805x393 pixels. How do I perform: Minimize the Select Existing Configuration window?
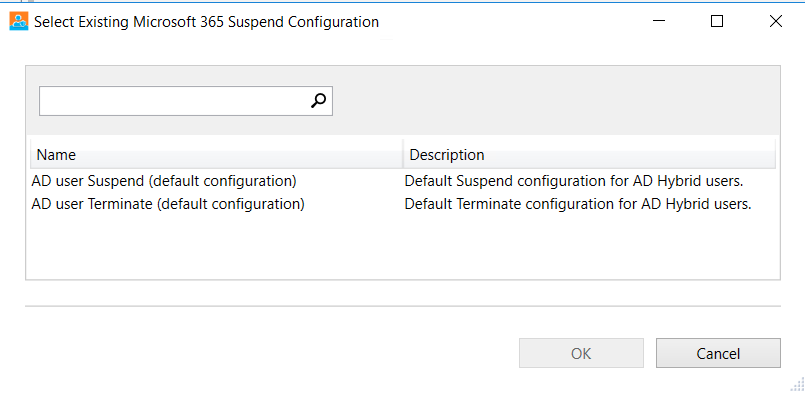(x=659, y=21)
